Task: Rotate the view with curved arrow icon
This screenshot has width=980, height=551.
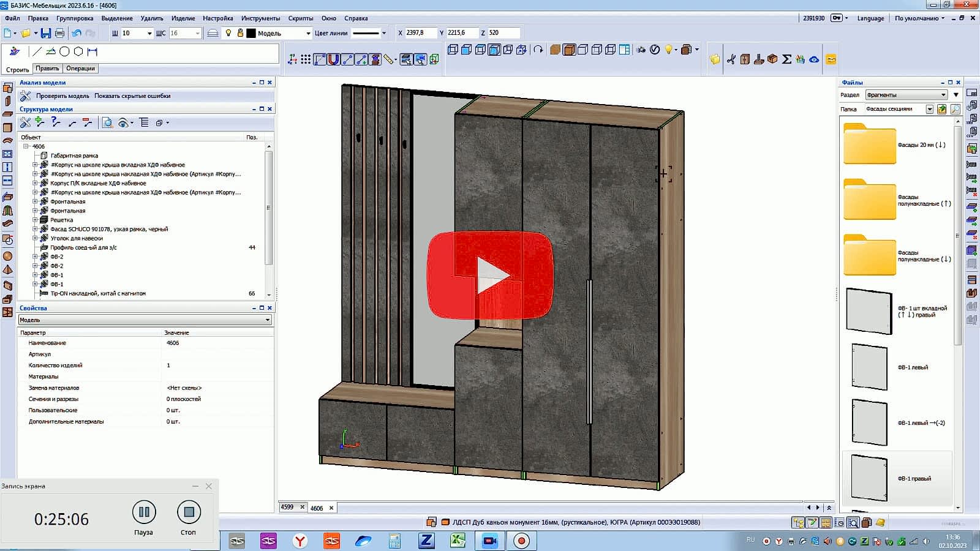Action: point(538,50)
